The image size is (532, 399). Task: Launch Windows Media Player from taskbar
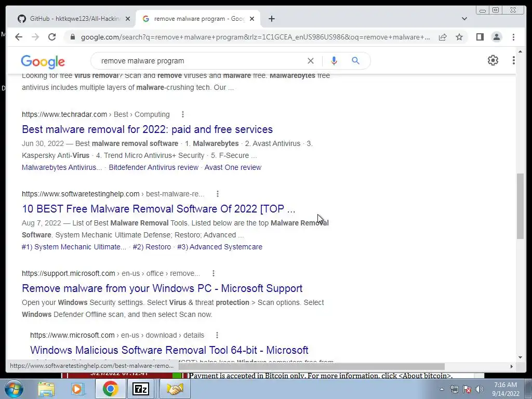click(x=78, y=389)
